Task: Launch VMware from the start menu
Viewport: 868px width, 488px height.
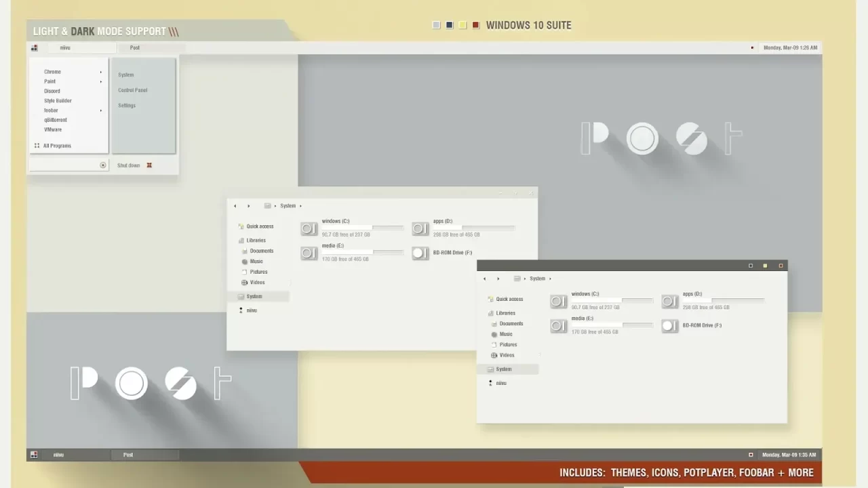Action: 53,129
